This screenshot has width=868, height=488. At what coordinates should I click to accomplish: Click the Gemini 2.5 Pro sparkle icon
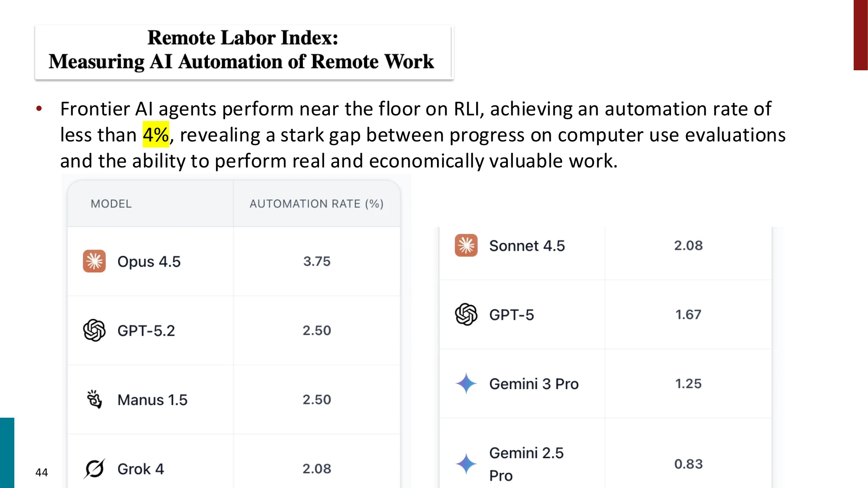[x=466, y=464]
